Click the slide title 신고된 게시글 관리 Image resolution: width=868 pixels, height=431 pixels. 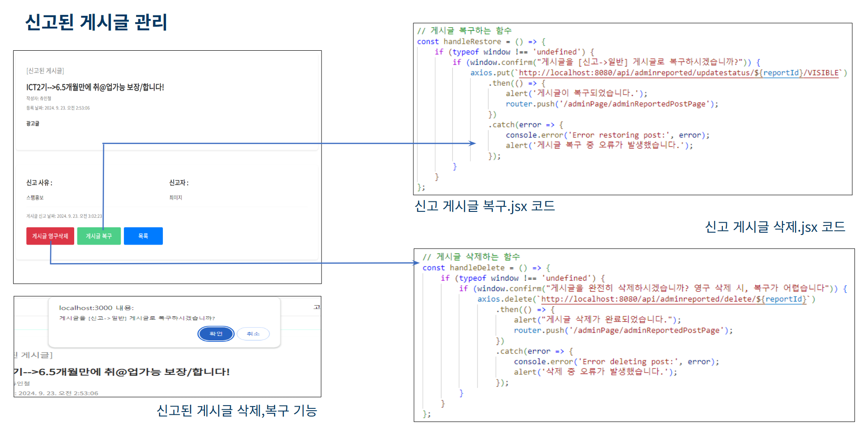pos(96,22)
